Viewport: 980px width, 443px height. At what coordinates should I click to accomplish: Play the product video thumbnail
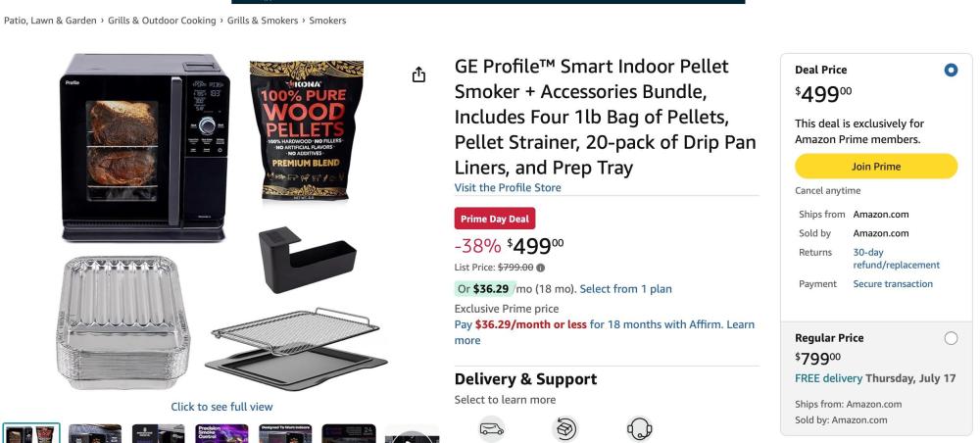pyautogui.click(x=412, y=433)
